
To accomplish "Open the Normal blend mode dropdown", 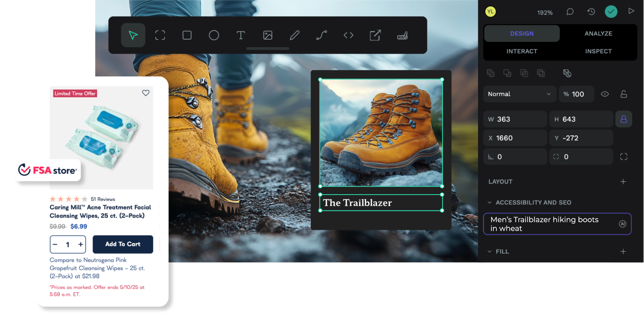I will 519,94.
